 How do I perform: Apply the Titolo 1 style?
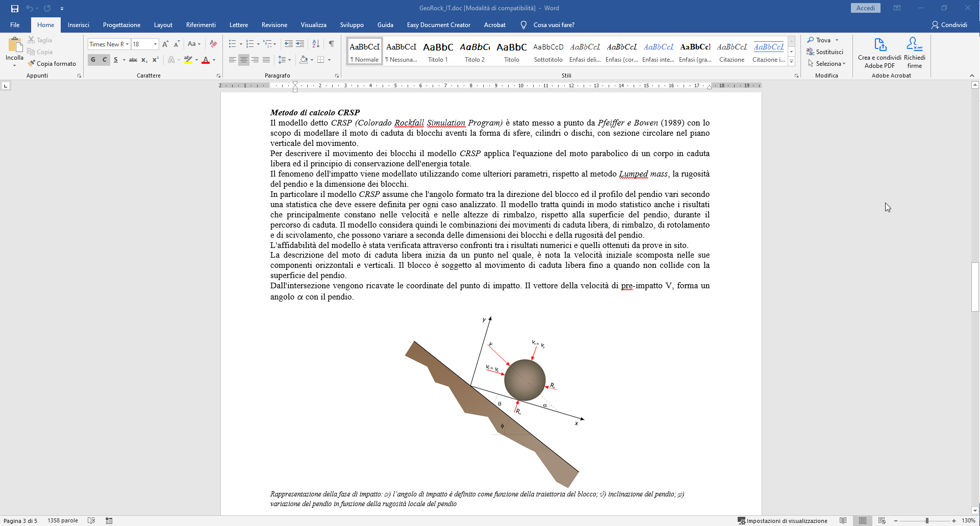pos(438,51)
